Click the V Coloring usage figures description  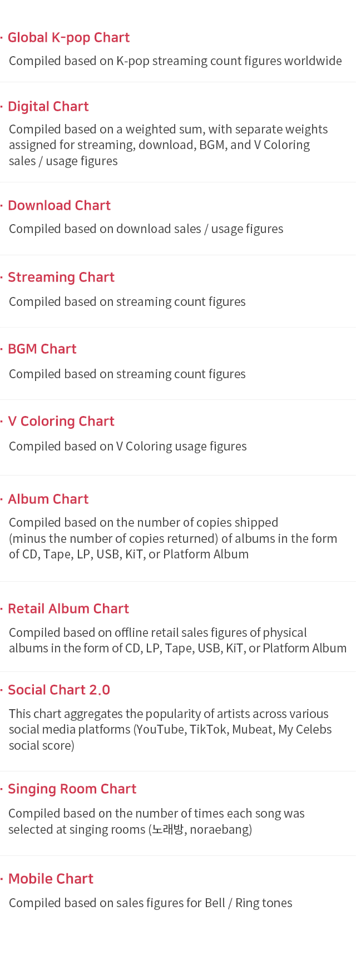tap(127, 446)
